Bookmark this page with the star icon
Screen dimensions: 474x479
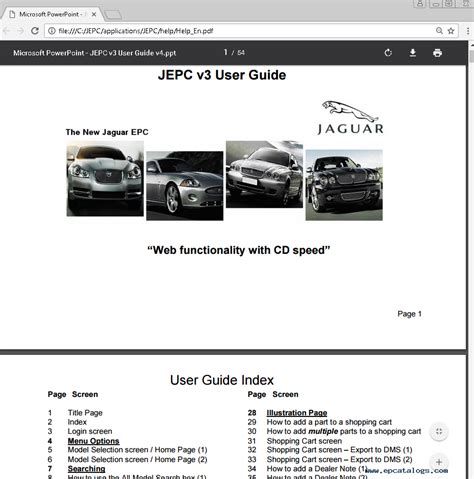coord(451,31)
